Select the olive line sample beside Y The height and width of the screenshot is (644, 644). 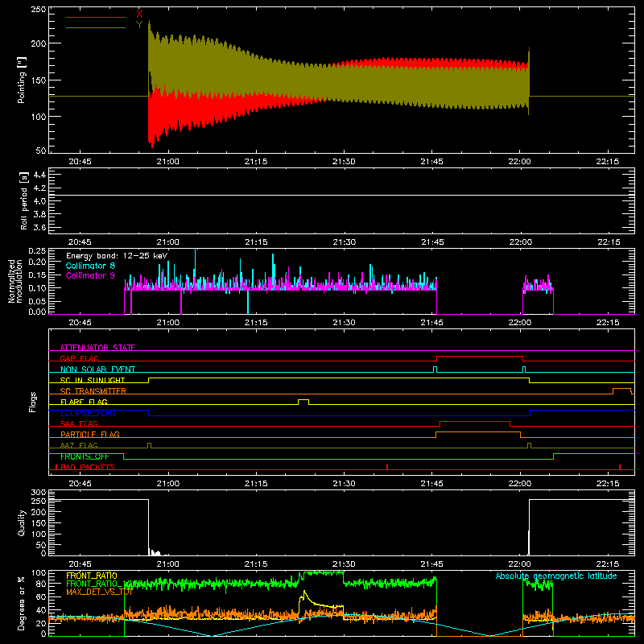click(95, 28)
